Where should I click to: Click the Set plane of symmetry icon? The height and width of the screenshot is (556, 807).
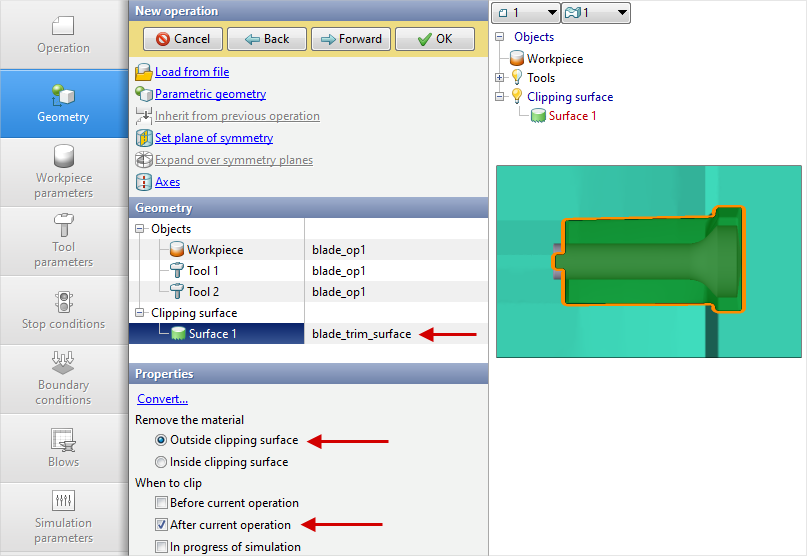click(143, 138)
